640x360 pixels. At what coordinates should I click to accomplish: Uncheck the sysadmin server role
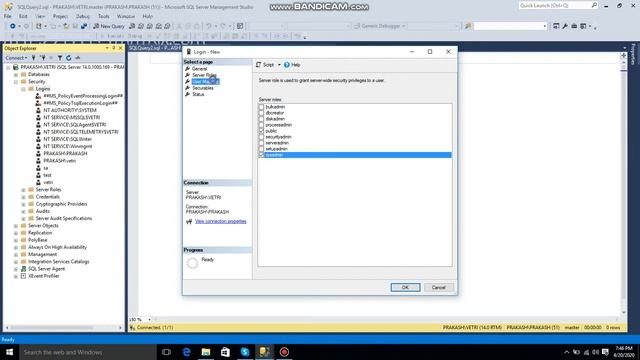[x=262, y=155]
